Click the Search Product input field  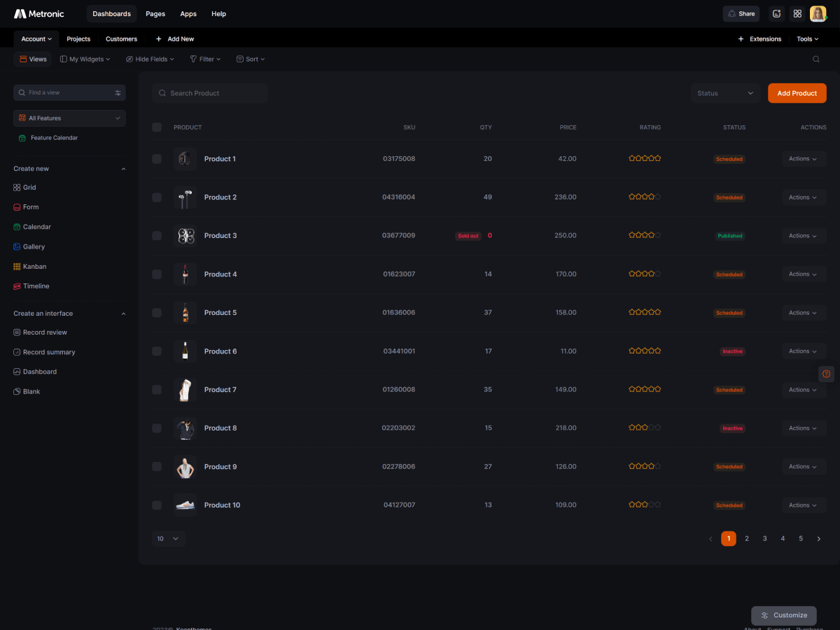click(210, 93)
